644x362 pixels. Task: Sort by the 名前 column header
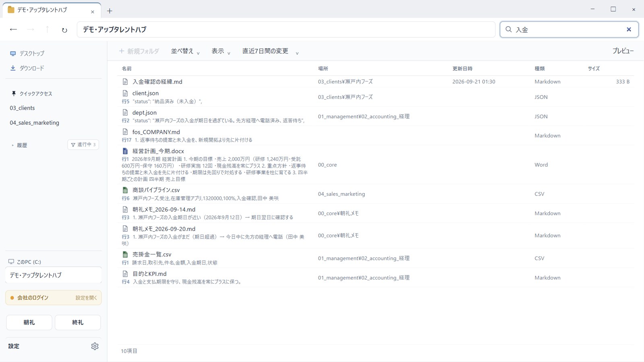127,69
